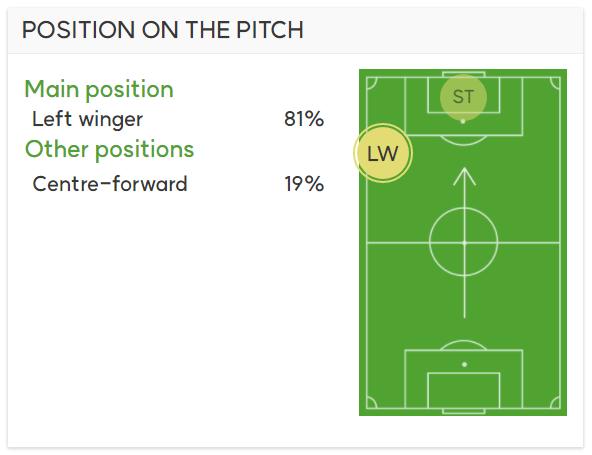Click the bottom penalty area arc
Viewport: 592px width, 455px height.
(x=464, y=345)
